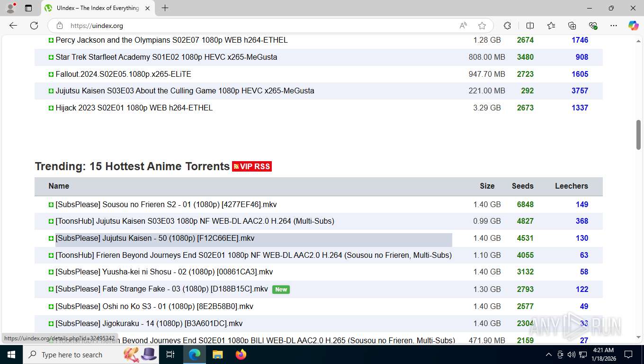Download icon for Percy Jackson S02E07
This screenshot has width=644, height=364.
[51, 40]
